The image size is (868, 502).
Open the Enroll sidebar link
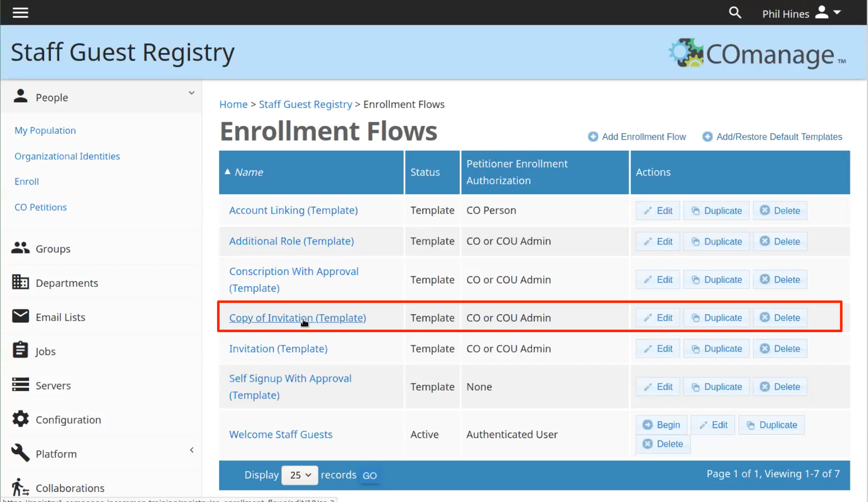coord(26,181)
